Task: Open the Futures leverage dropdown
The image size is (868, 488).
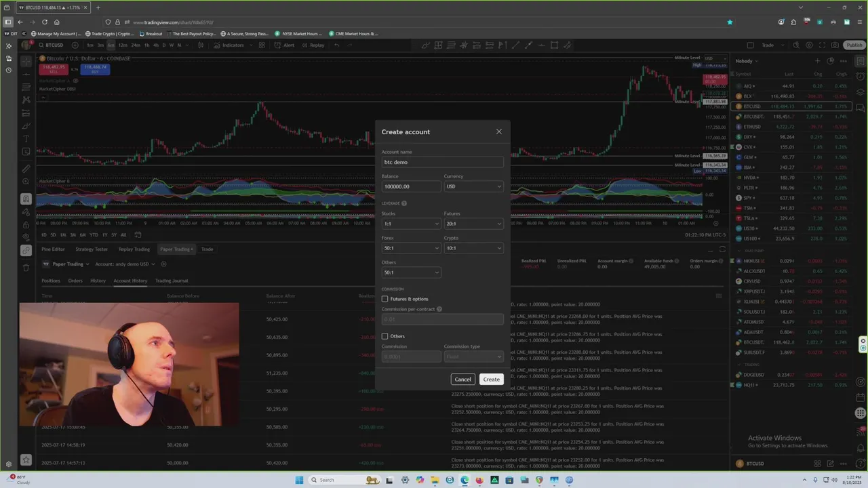Action: (x=474, y=224)
